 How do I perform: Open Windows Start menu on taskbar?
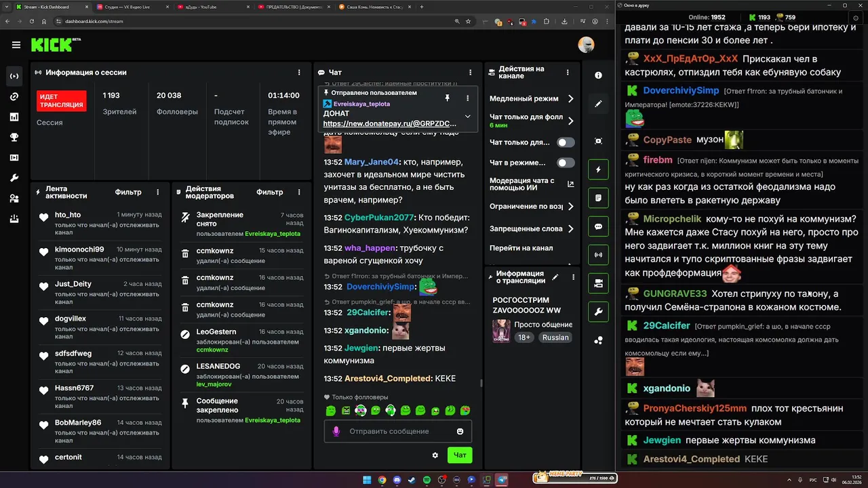(367, 480)
